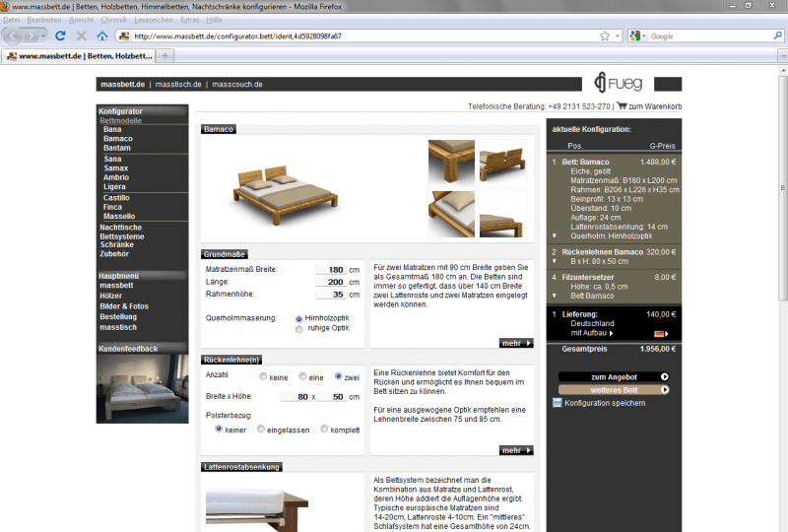Click the browser Back button
788x532 pixels.
tap(13, 35)
